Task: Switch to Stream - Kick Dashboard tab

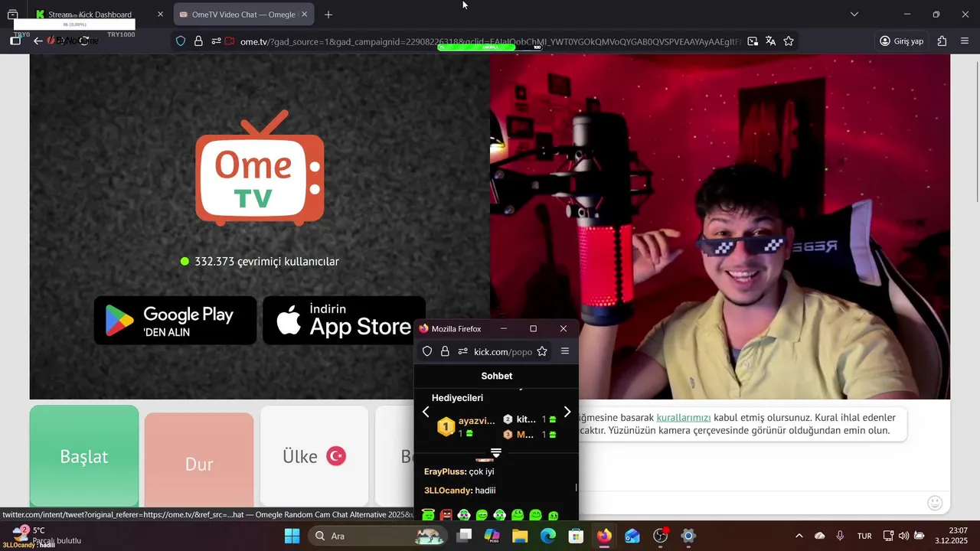Action: click(x=90, y=15)
